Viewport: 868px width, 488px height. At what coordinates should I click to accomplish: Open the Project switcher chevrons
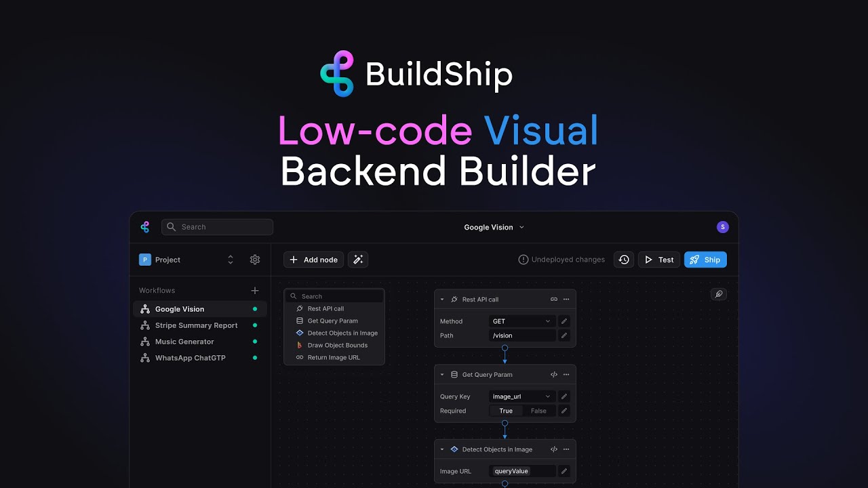click(x=231, y=260)
